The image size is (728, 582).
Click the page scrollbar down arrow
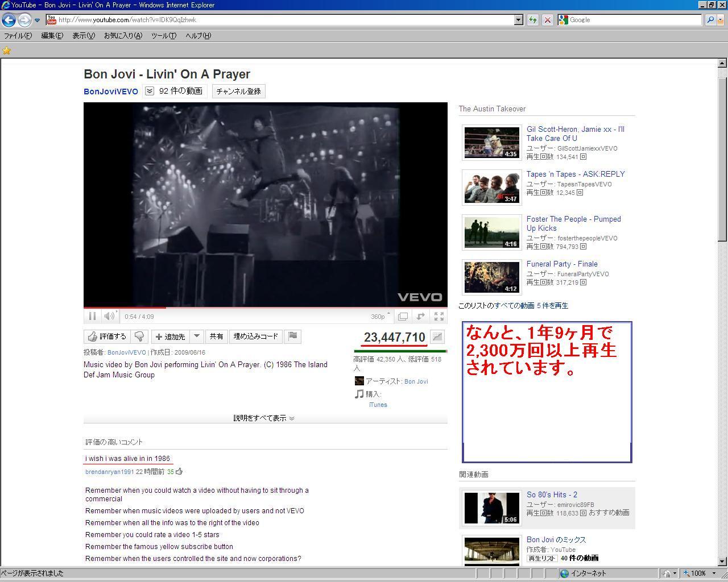722,562
